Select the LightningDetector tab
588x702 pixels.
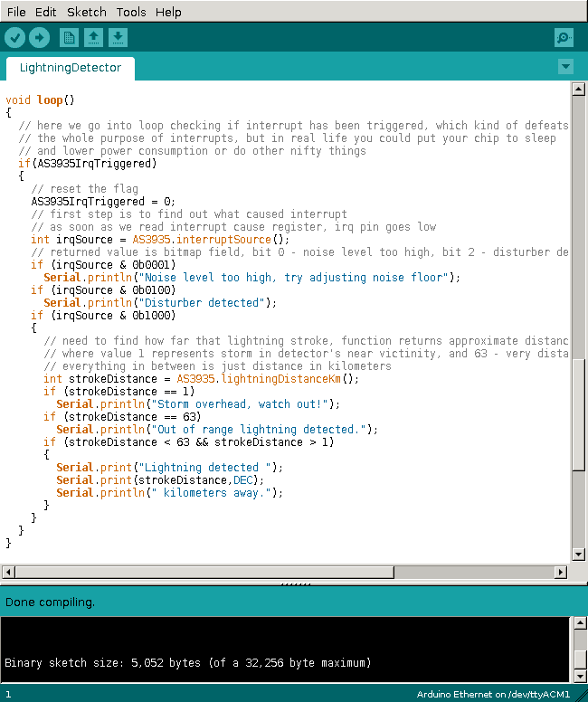click(71, 68)
